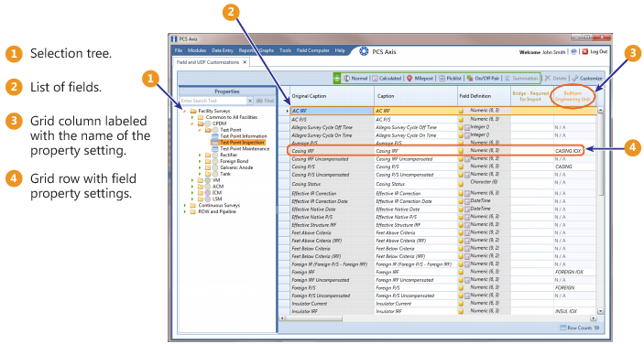Click the Find button
This screenshot has height=344, width=644.
tap(265, 101)
